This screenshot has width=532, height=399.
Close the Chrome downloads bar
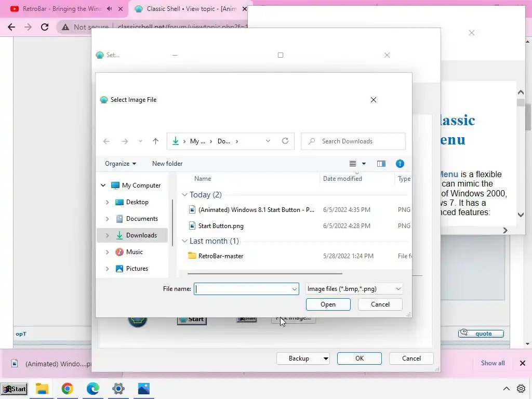[x=523, y=363]
